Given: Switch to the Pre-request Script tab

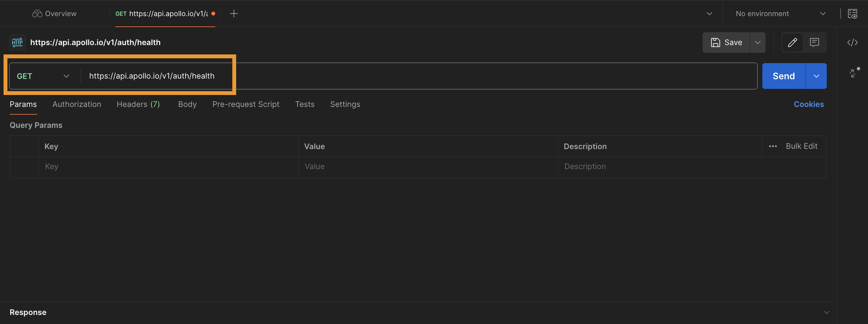Looking at the screenshot, I should coord(246,104).
